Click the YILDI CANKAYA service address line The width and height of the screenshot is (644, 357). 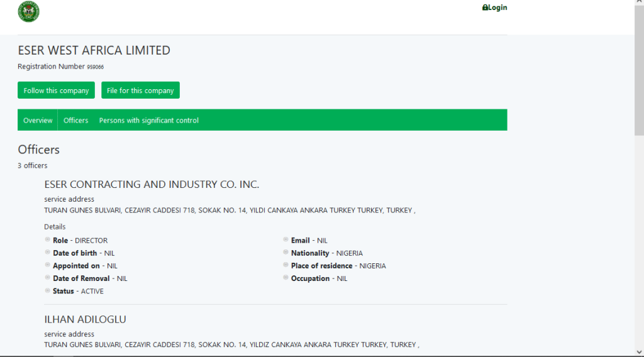[230, 210]
